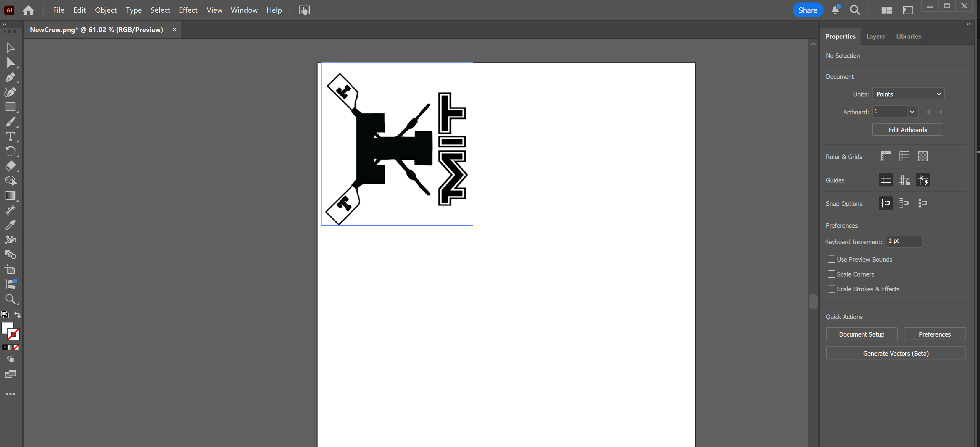Toggle Smart Guides button
The height and width of the screenshot is (447, 980).
(x=923, y=180)
